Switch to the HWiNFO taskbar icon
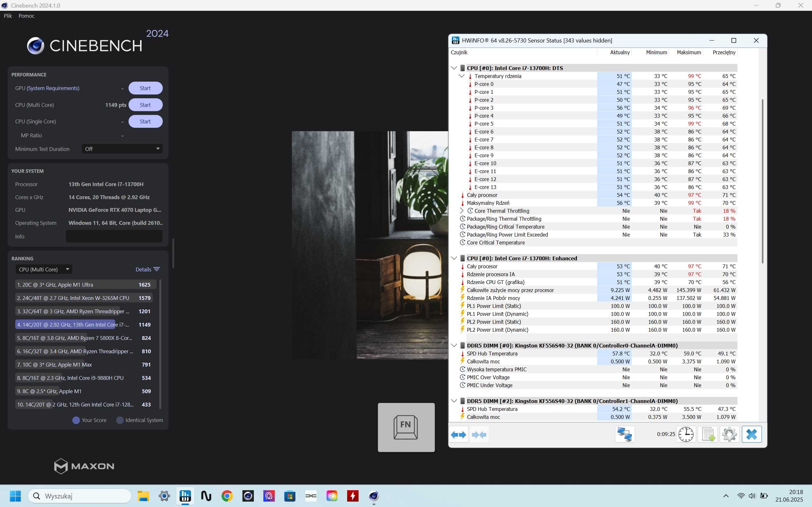This screenshot has width=812, height=507. (185, 496)
